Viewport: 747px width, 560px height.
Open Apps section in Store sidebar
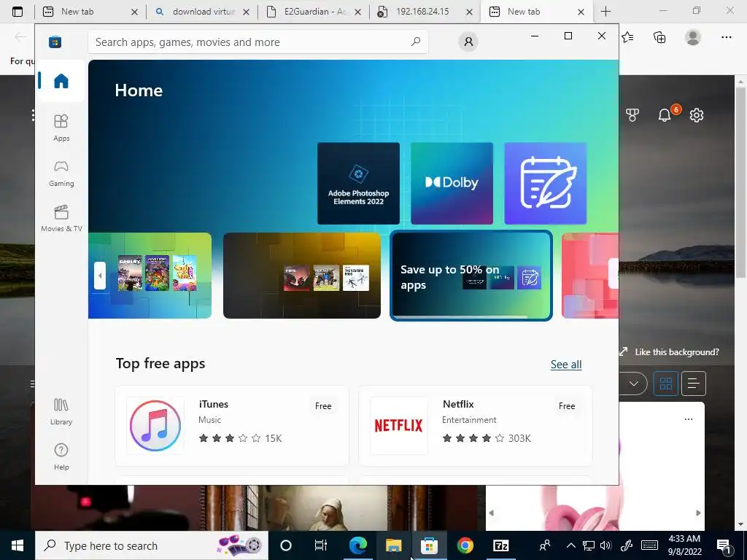[61, 128]
